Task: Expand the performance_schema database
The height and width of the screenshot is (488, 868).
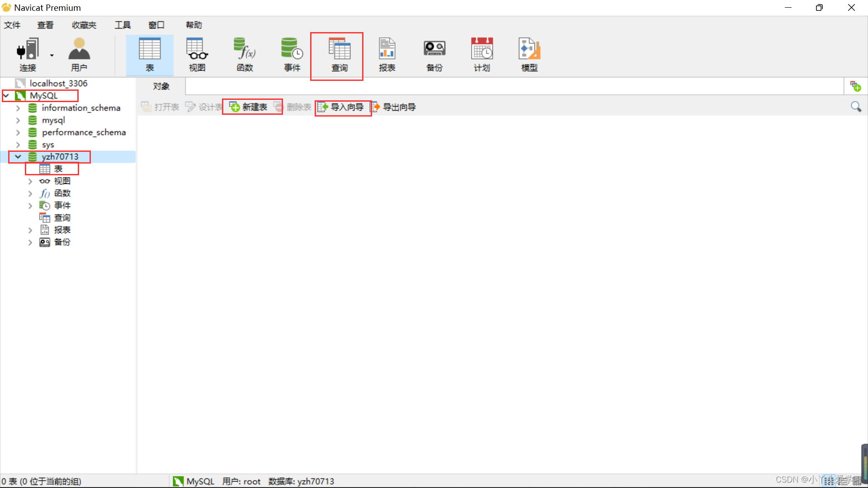Action: [18, 132]
